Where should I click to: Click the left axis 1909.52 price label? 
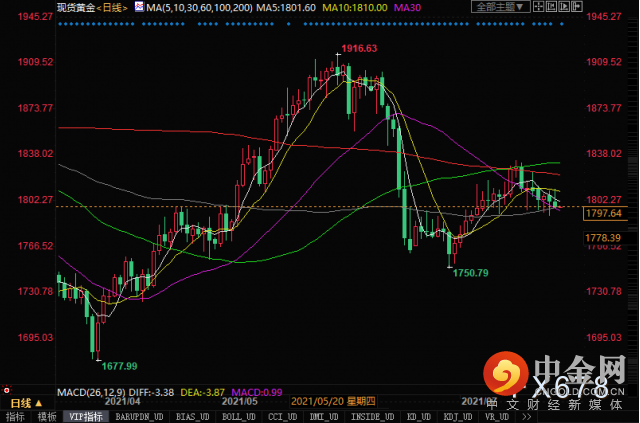[x=35, y=62]
